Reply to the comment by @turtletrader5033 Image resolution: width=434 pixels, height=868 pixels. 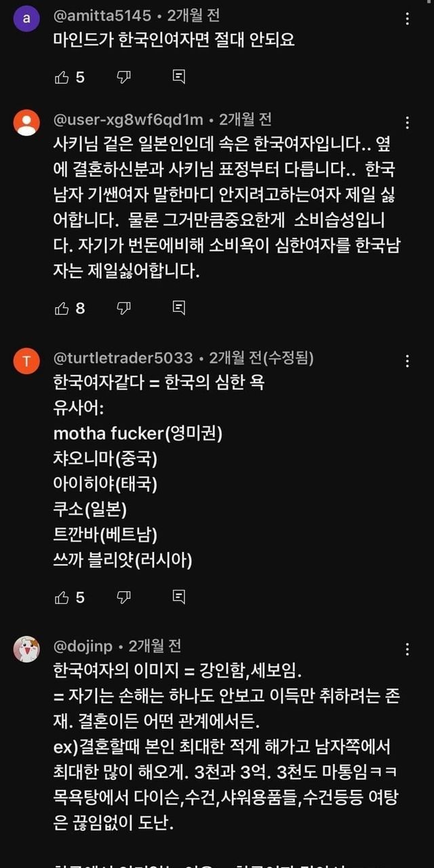178,597
